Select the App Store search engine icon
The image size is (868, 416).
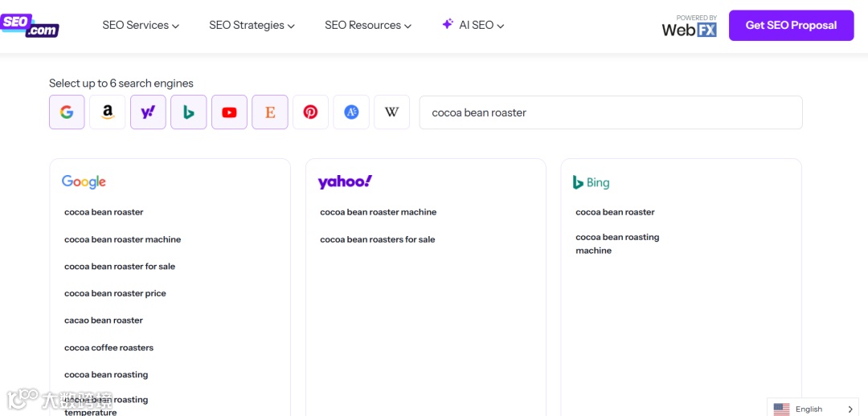[x=351, y=112]
